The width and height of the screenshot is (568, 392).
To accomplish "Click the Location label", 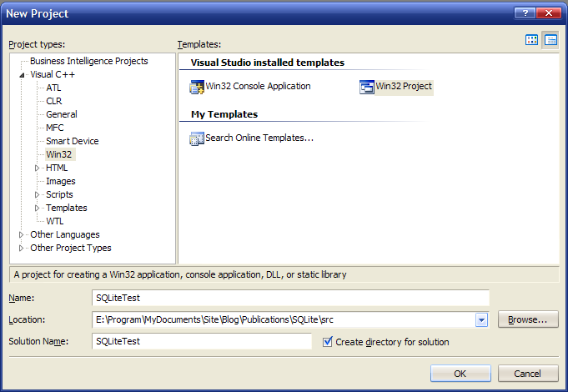I will [x=27, y=319].
